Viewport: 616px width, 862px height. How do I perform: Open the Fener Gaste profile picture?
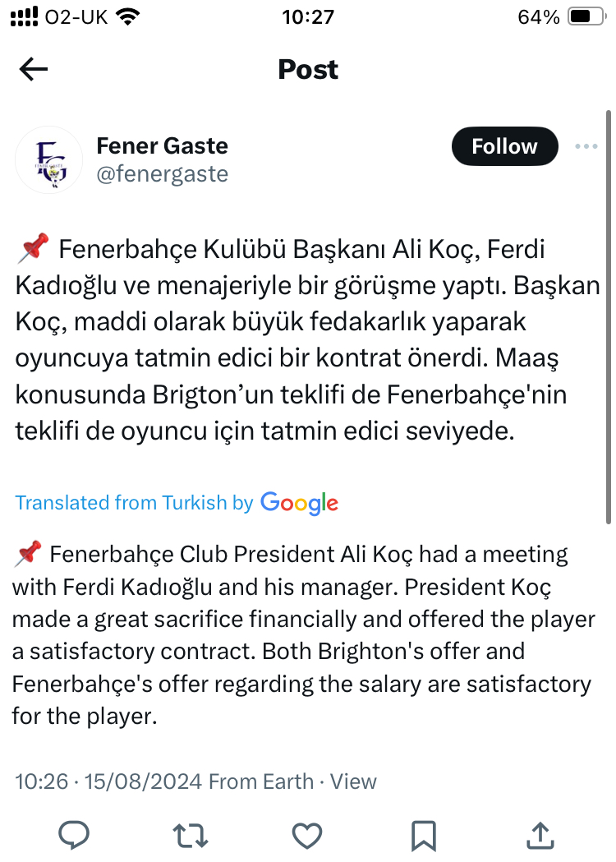pyautogui.click(x=49, y=159)
